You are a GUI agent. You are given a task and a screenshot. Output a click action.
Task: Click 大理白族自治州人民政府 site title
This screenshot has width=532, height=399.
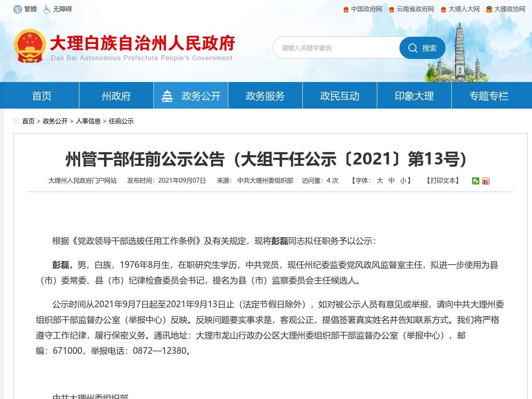coord(142,43)
